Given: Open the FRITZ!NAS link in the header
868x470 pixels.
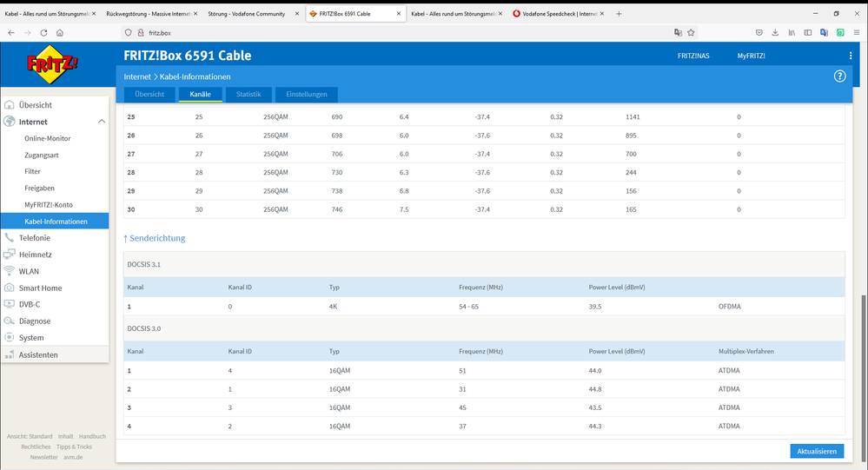Looking at the screenshot, I should 693,56.
